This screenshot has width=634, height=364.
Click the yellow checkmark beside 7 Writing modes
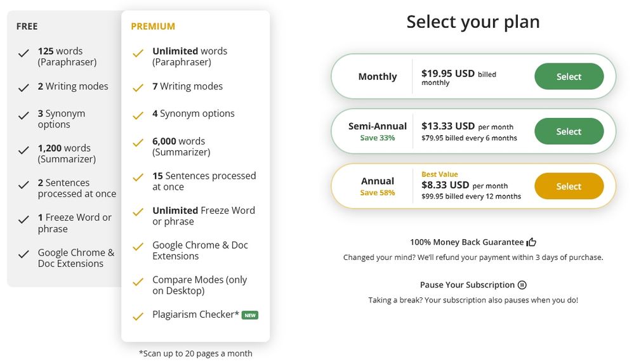pos(138,88)
